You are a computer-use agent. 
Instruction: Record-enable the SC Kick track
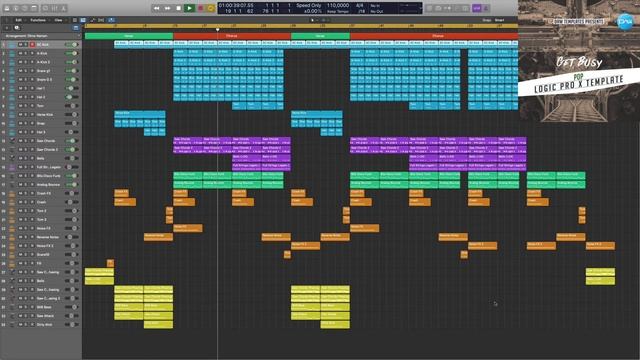point(32,44)
